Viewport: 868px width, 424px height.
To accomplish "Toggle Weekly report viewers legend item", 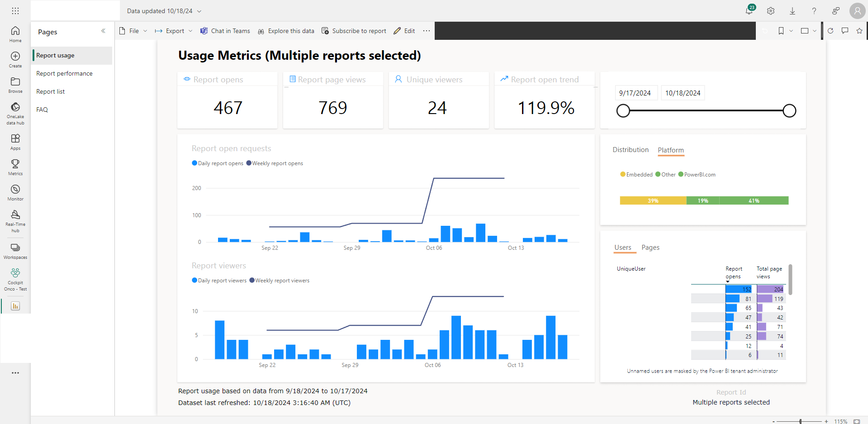I will click(280, 281).
